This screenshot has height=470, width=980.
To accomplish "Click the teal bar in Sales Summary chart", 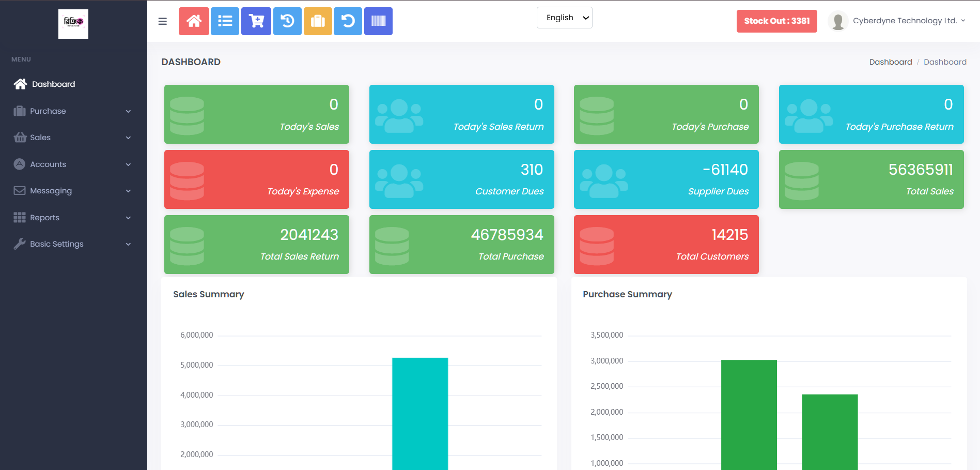I will coord(420,414).
